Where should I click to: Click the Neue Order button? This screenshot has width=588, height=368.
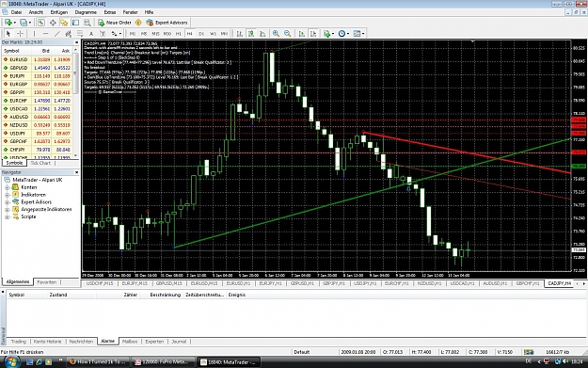coord(115,23)
